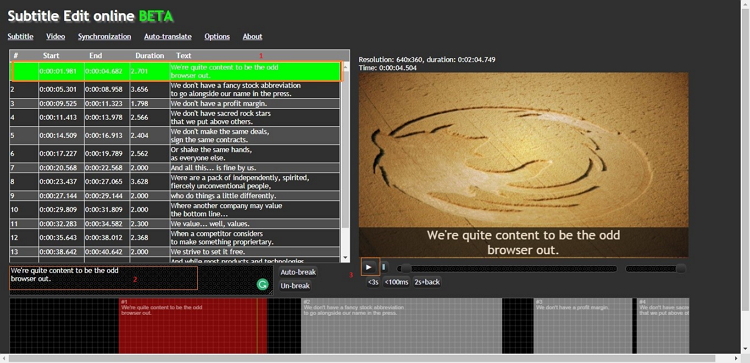The height and width of the screenshot is (363, 750).
Task: Open the Synchronization menu
Action: [x=104, y=36]
